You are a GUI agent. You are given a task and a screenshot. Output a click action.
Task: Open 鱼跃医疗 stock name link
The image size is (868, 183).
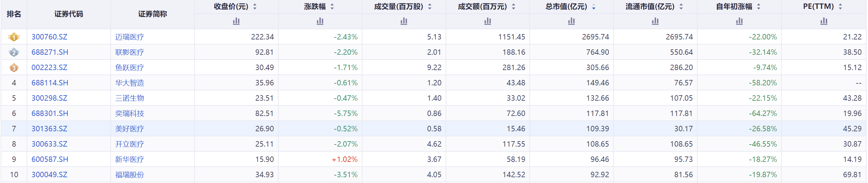point(129,67)
